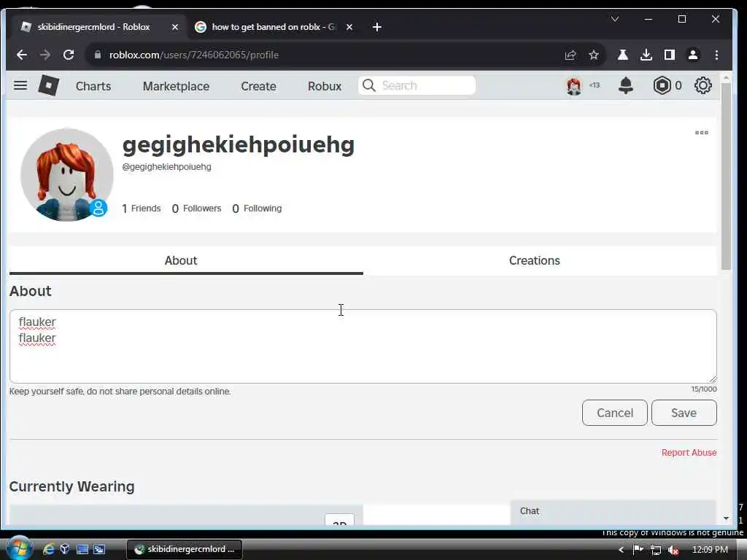This screenshot has height=560, width=747.
Task: Close the skibidinergercmlord Roblox tab
Action: 175,27
